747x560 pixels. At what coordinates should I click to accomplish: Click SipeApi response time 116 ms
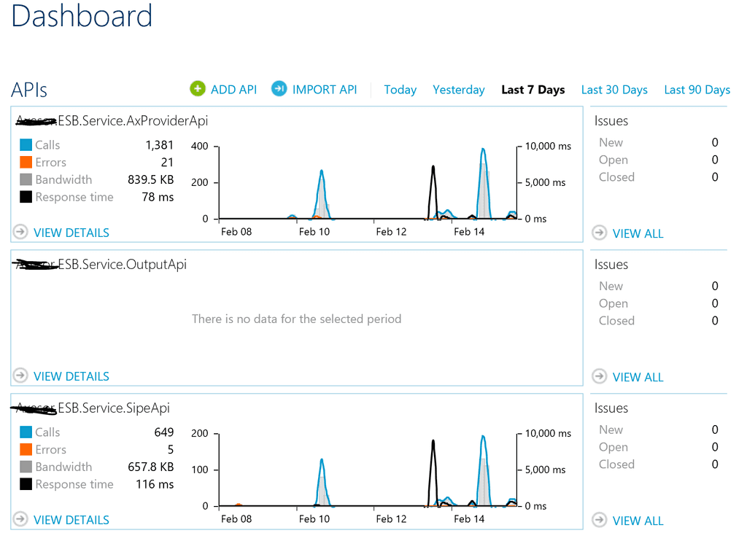pos(155,484)
